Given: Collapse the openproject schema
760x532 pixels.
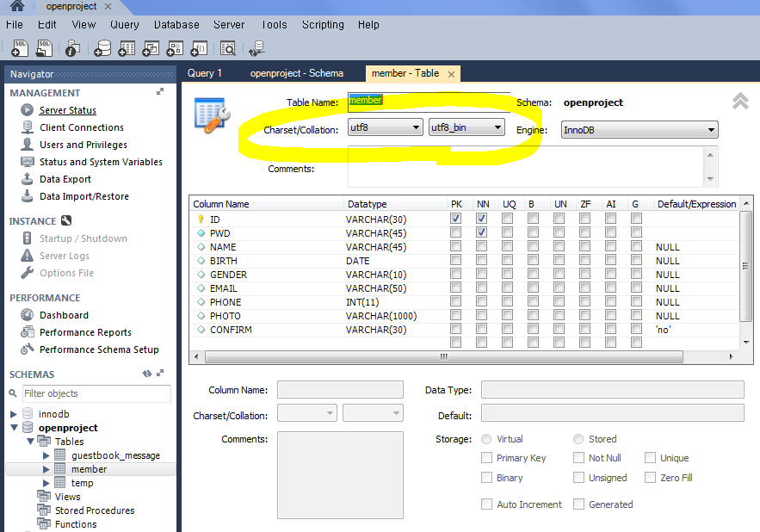Looking at the screenshot, I should point(14,428).
